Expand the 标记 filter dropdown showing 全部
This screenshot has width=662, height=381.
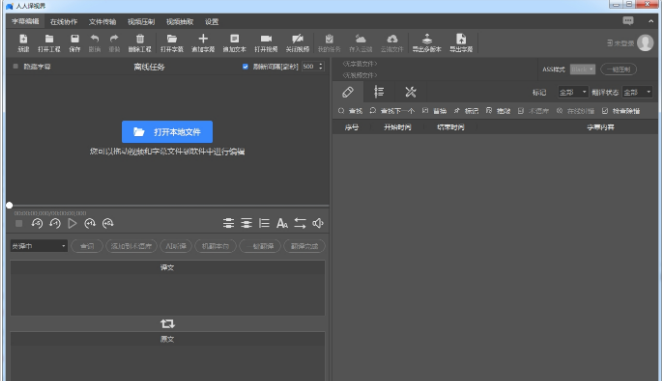coord(573,92)
